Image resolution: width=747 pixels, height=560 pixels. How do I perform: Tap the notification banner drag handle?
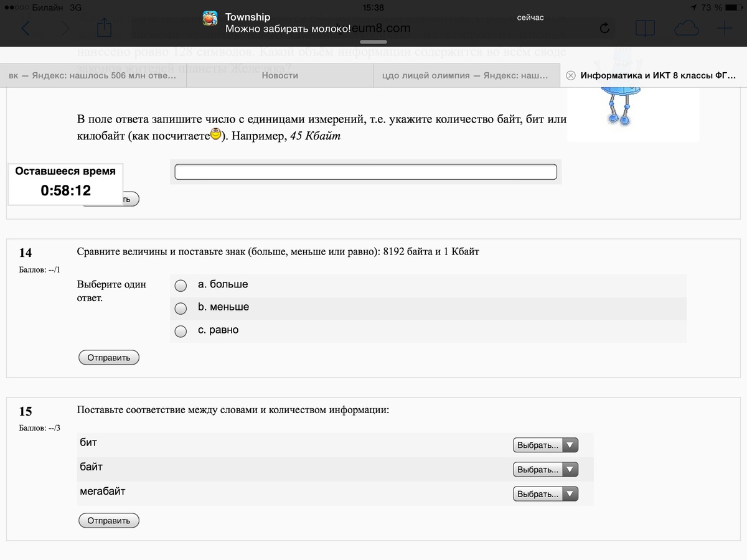coord(374,42)
